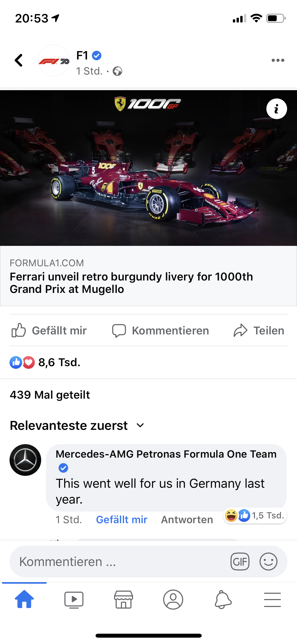Reply via Antworten on Mercedes comment

pos(187,520)
